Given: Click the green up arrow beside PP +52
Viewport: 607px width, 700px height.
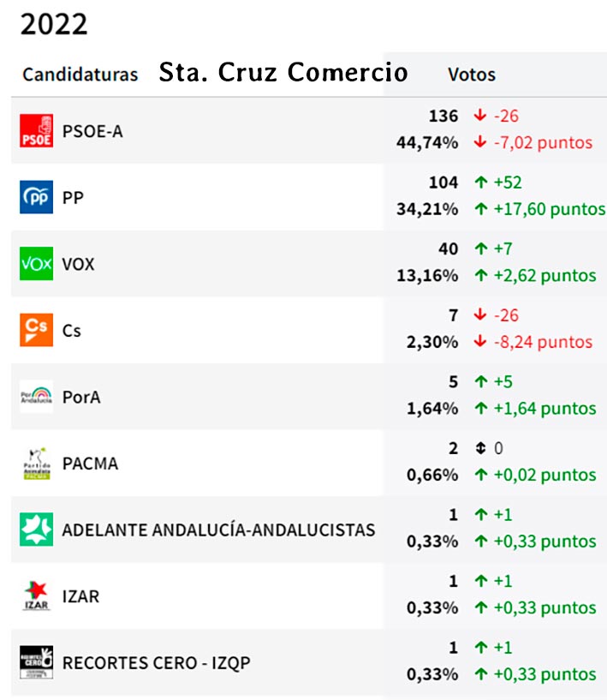Looking at the screenshot, I should click(x=480, y=182).
